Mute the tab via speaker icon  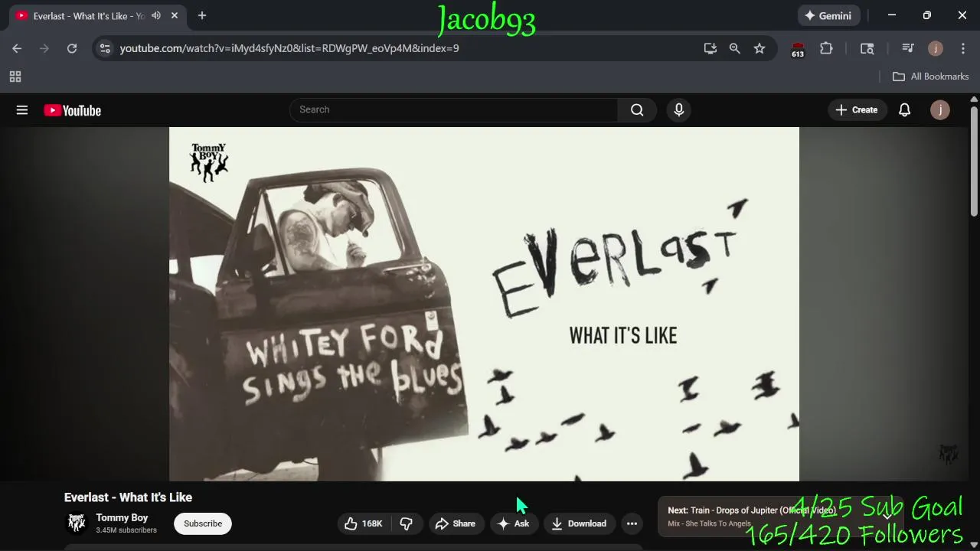tap(156, 15)
